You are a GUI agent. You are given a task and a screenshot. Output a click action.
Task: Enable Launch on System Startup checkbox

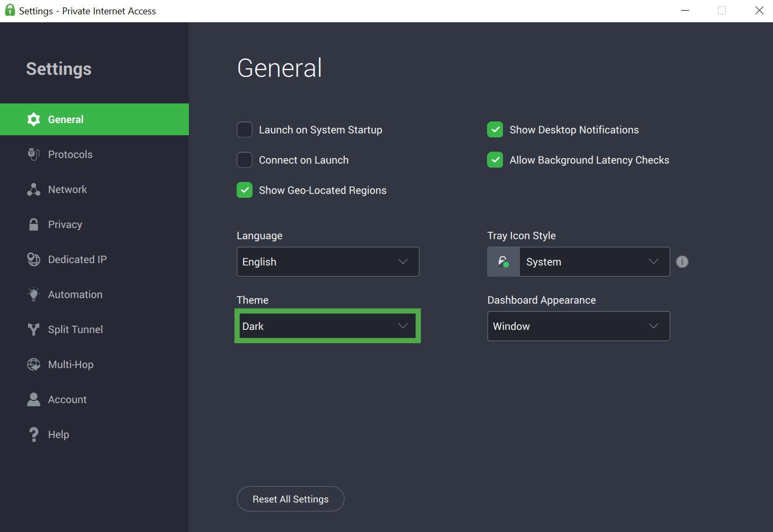[245, 129]
